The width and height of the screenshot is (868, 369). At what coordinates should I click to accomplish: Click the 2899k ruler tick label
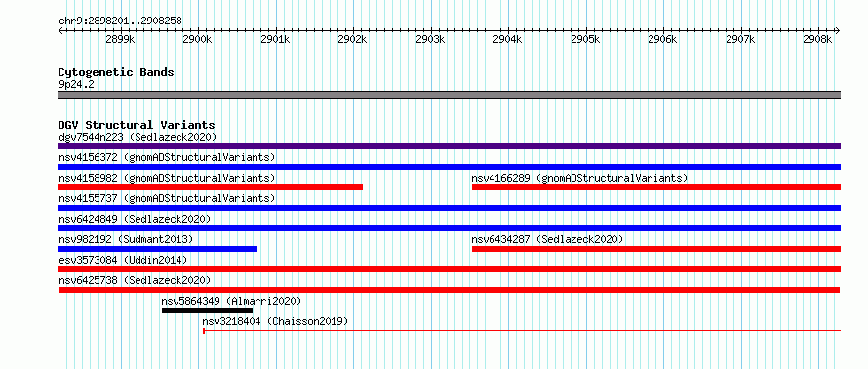tap(120, 40)
